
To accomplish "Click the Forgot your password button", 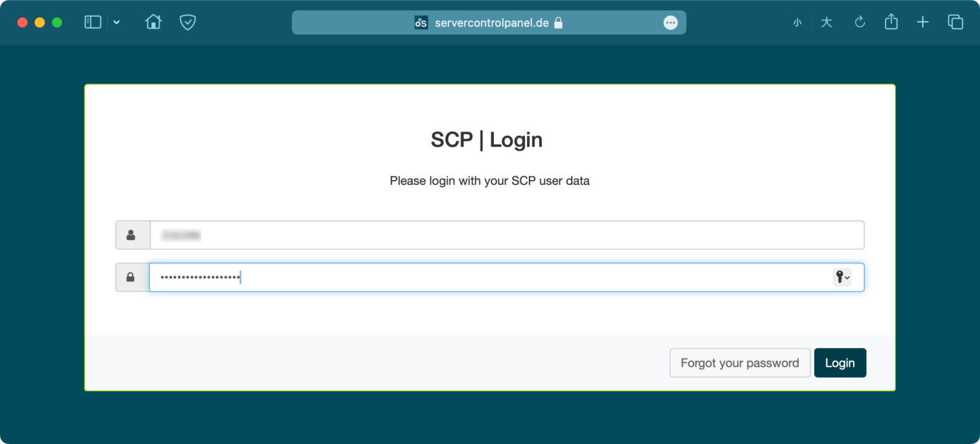I will [x=739, y=363].
